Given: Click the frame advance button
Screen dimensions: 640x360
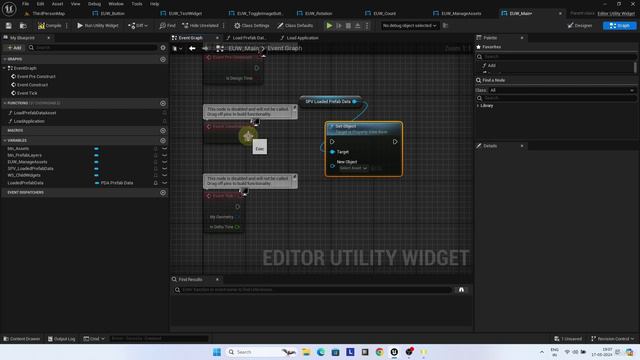Looking at the screenshot, I should click(x=339, y=26).
